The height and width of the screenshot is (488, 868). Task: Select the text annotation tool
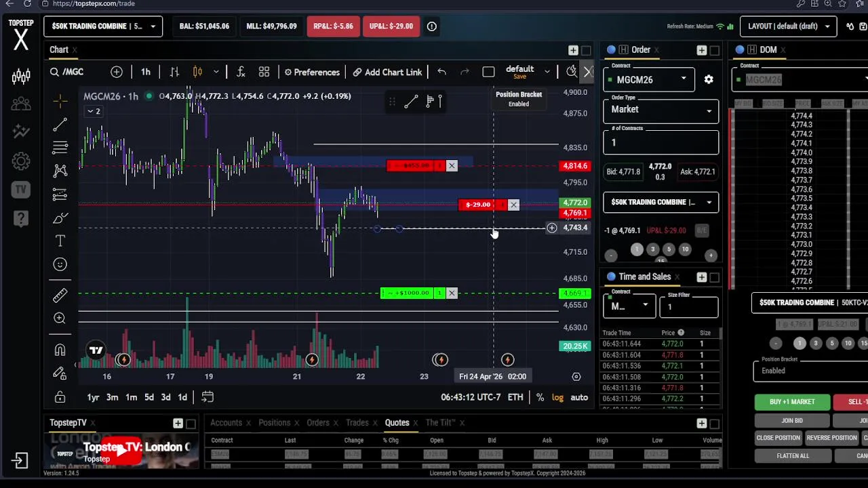(x=60, y=241)
